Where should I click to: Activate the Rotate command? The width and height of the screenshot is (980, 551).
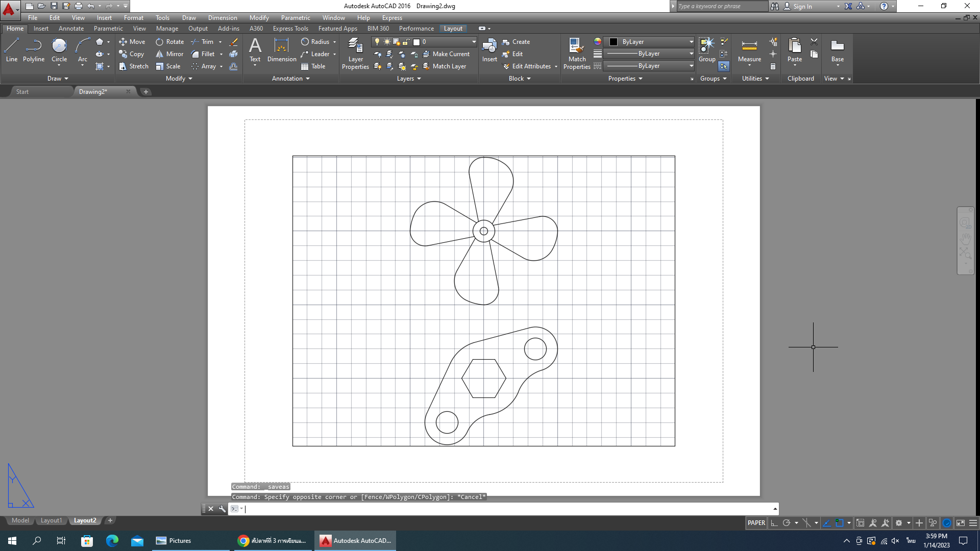pos(170,42)
